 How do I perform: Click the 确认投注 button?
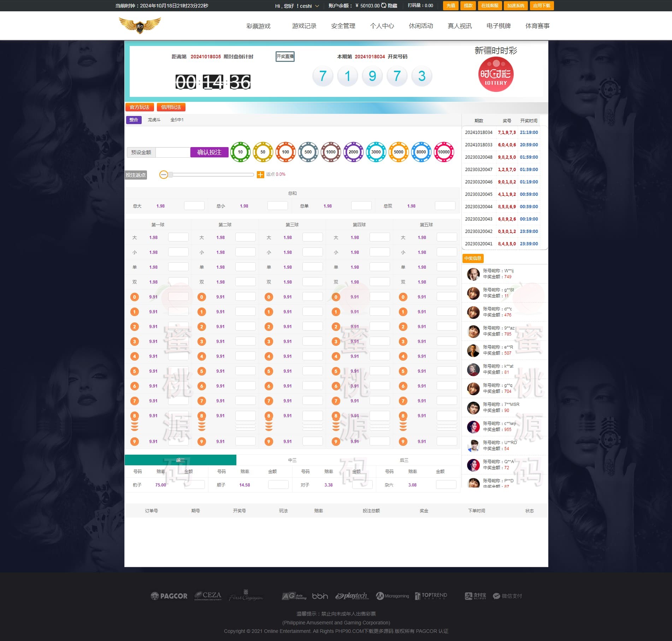click(x=209, y=152)
